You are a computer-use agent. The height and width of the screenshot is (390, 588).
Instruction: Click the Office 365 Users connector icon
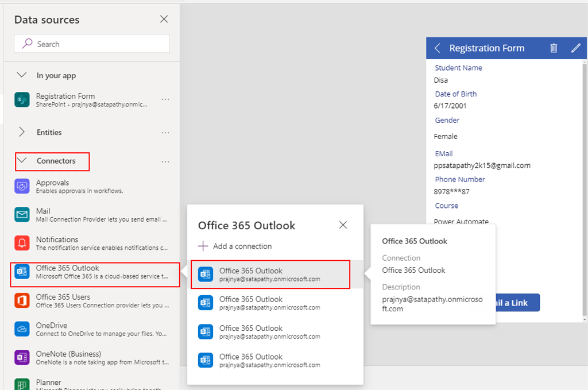(x=21, y=300)
